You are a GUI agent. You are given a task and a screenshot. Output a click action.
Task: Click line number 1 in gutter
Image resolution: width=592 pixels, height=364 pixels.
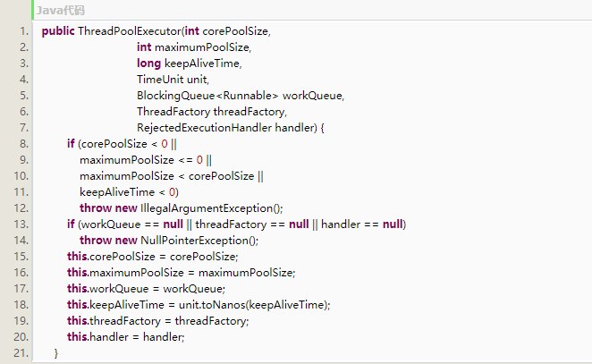click(x=24, y=31)
